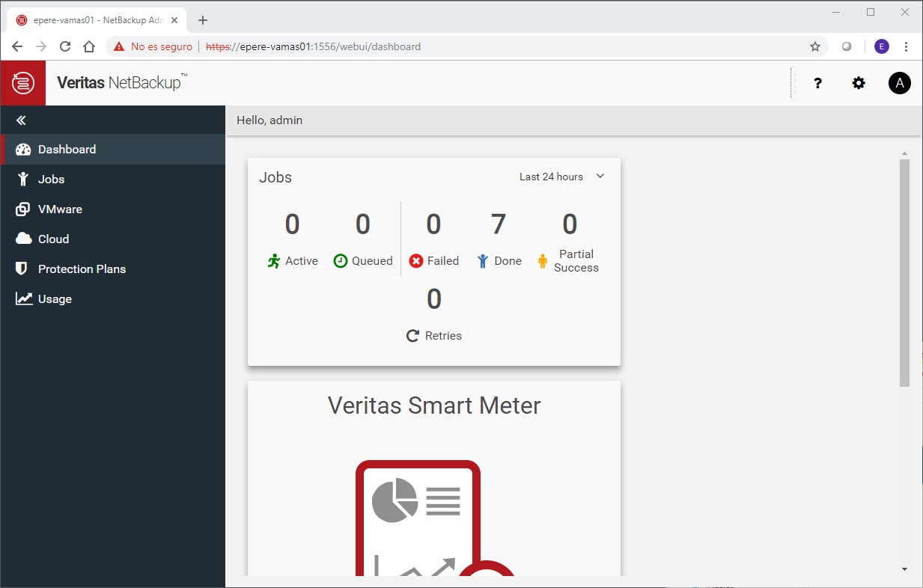
Task: Open the settings gear icon
Action: coord(859,84)
